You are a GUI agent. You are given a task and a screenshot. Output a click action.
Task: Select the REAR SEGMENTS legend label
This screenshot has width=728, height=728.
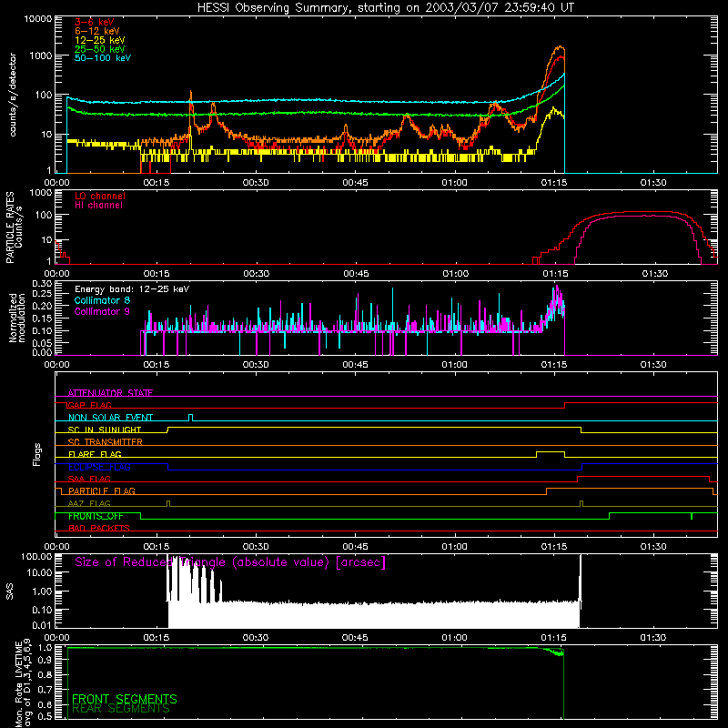click(121, 709)
